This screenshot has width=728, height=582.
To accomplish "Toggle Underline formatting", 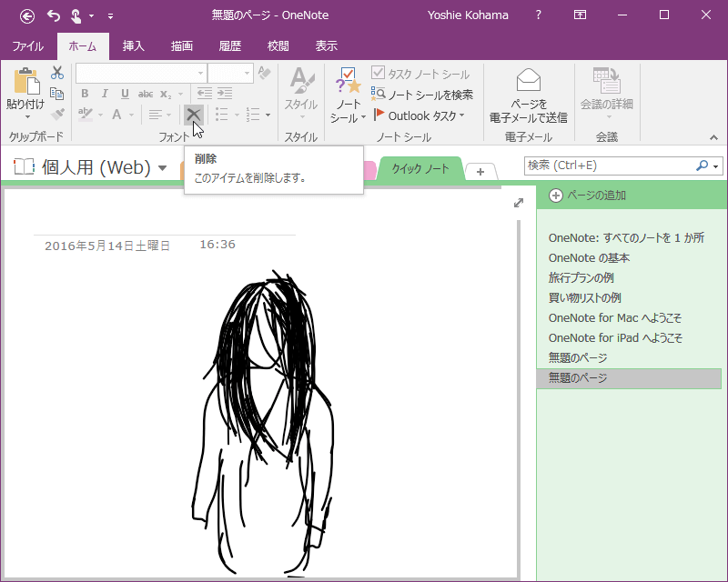I will pyautogui.click(x=125, y=94).
